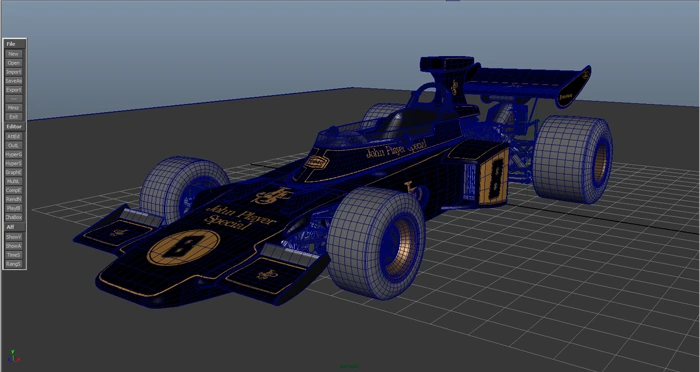700x372 pixels.
Task: Collapse the Editor section header
Action: (x=14, y=126)
